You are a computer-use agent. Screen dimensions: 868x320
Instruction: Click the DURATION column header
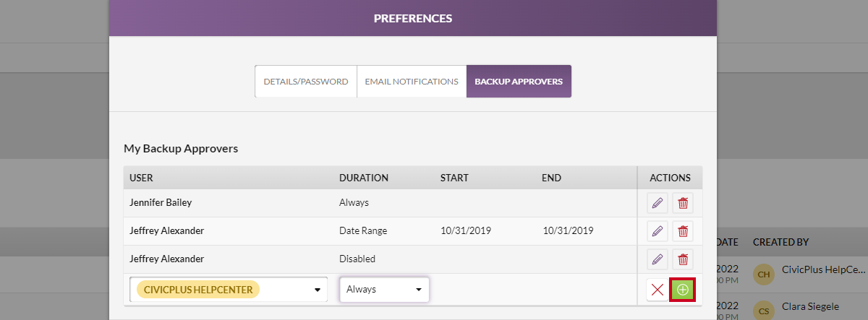tap(364, 178)
